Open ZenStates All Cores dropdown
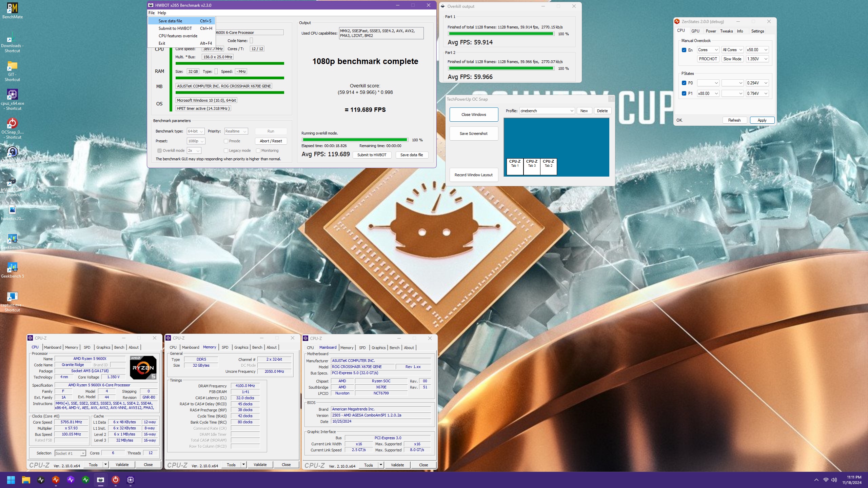The image size is (868, 488). pos(732,50)
